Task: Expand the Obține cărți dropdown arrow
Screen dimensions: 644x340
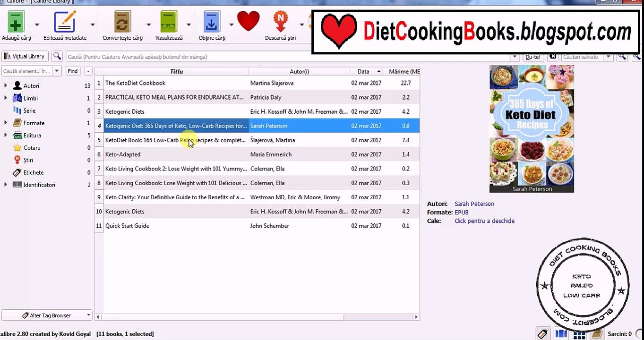Action: pyautogui.click(x=232, y=25)
